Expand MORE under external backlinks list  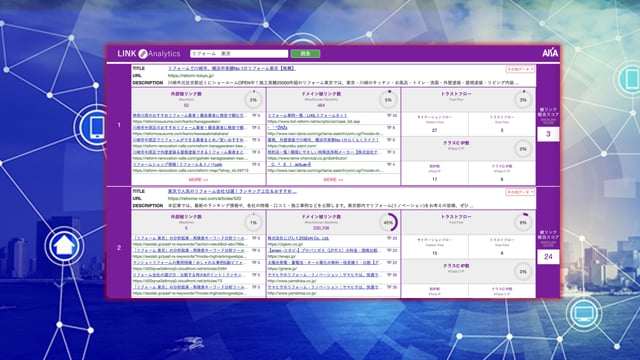pyautogui.click(x=198, y=180)
